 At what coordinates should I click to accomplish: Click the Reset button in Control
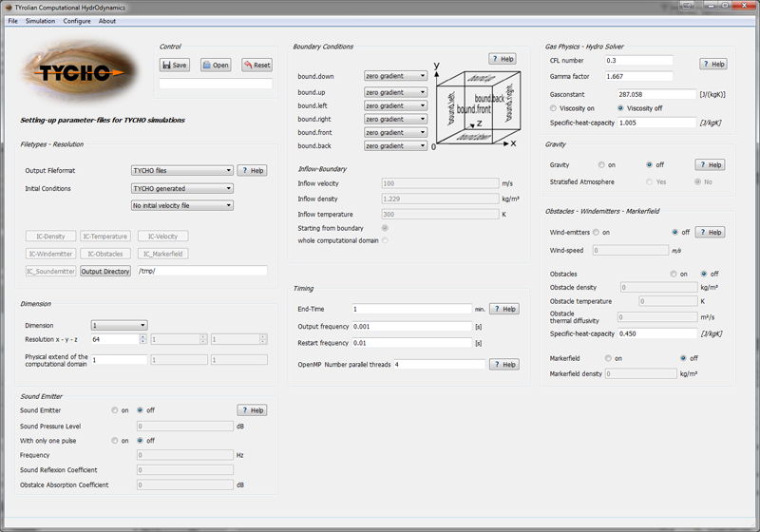(256, 66)
